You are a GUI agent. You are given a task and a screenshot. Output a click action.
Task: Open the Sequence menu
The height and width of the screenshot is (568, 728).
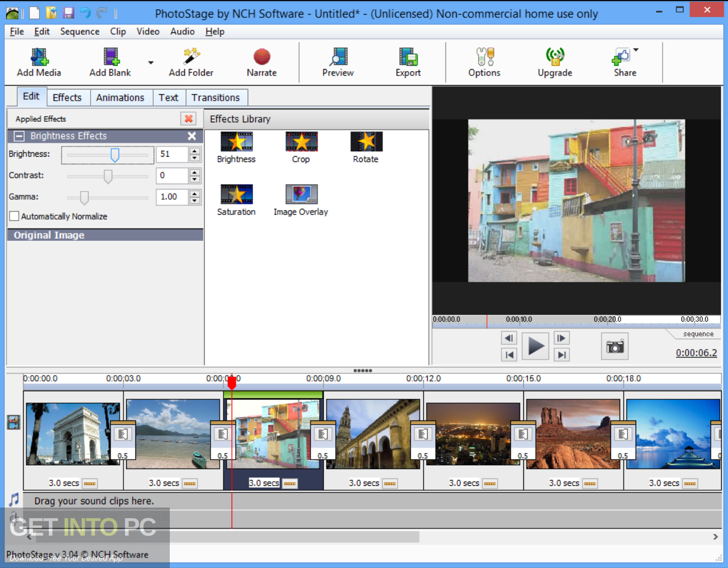tap(80, 31)
